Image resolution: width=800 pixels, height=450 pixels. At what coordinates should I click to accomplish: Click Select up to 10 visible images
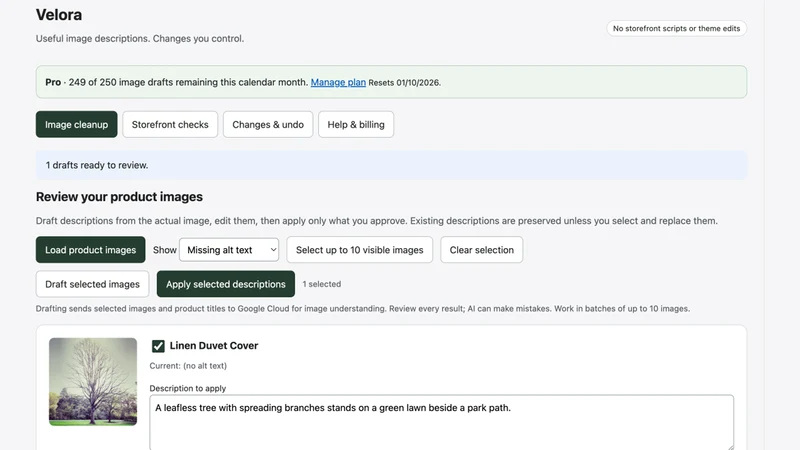pyautogui.click(x=360, y=250)
